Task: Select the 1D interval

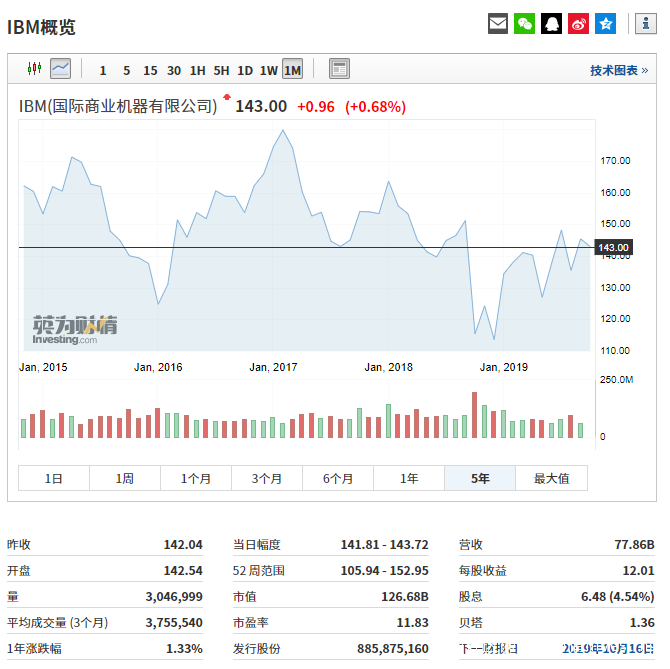Action: tap(245, 70)
